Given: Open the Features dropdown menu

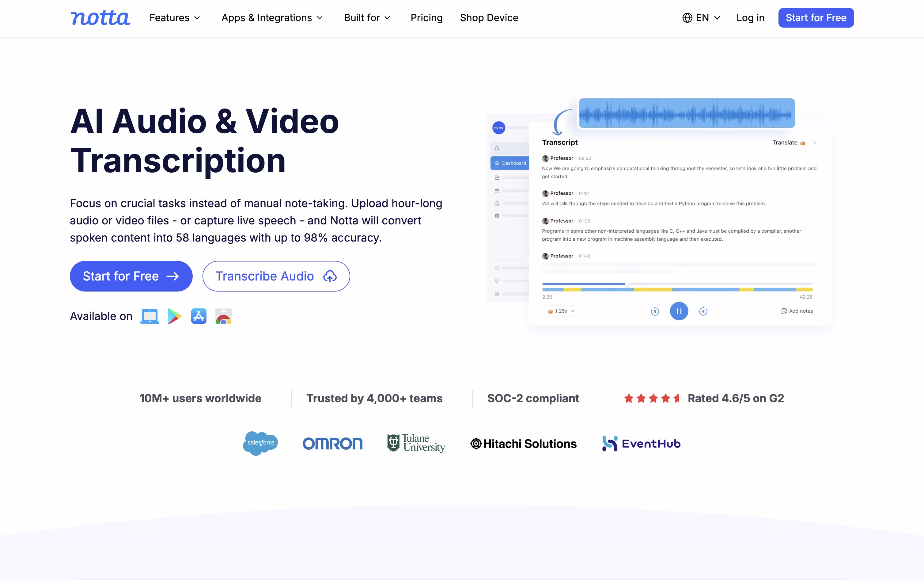Looking at the screenshot, I should click(175, 18).
